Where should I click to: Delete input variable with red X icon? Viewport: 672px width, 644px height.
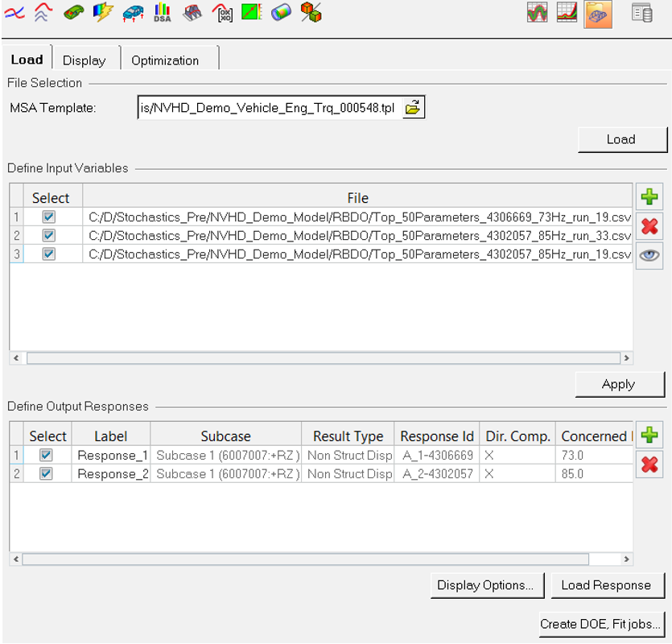point(649,226)
